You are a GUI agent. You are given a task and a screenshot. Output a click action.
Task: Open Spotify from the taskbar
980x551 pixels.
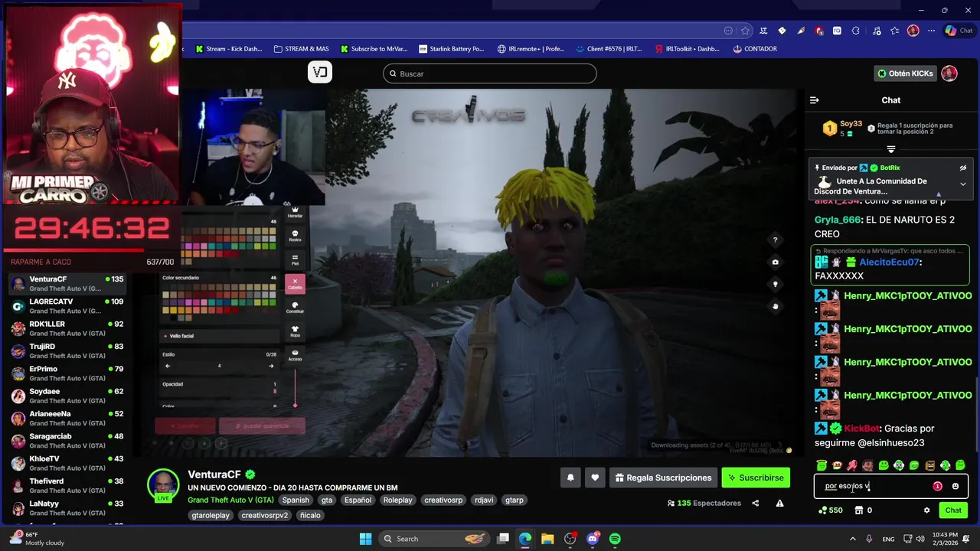(x=615, y=539)
